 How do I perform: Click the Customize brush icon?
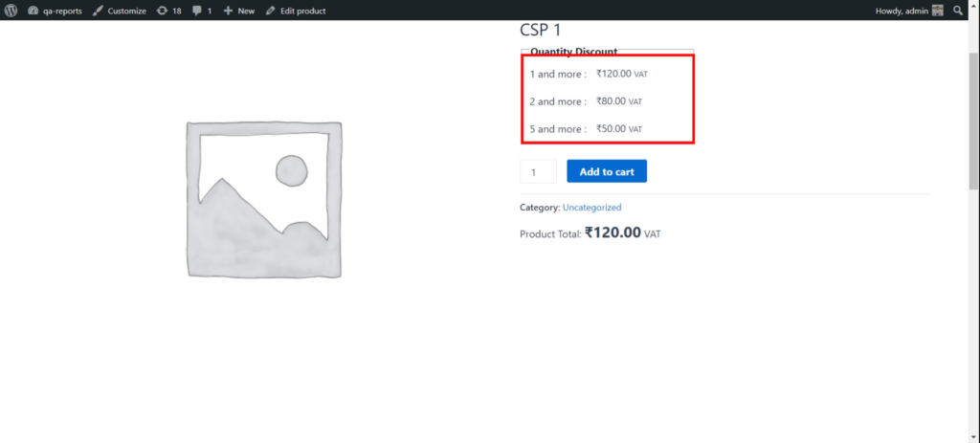tap(98, 11)
